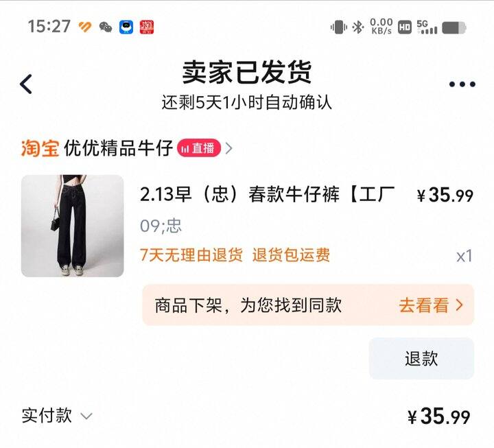This screenshot has height=448, width=494.
Task: Tap the WeChat status bar icon
Action: tap(106, 27)
